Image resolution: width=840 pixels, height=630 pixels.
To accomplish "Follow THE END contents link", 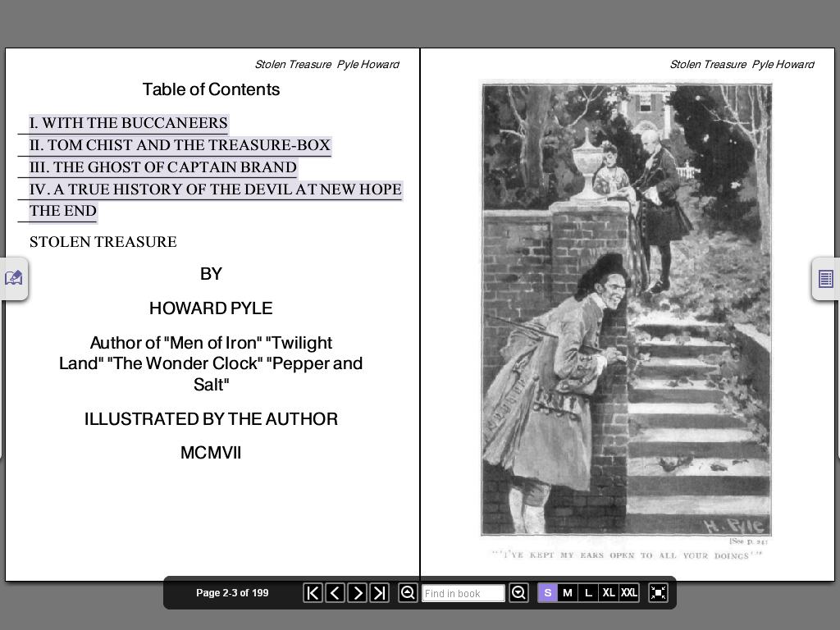I will (63, 211).
